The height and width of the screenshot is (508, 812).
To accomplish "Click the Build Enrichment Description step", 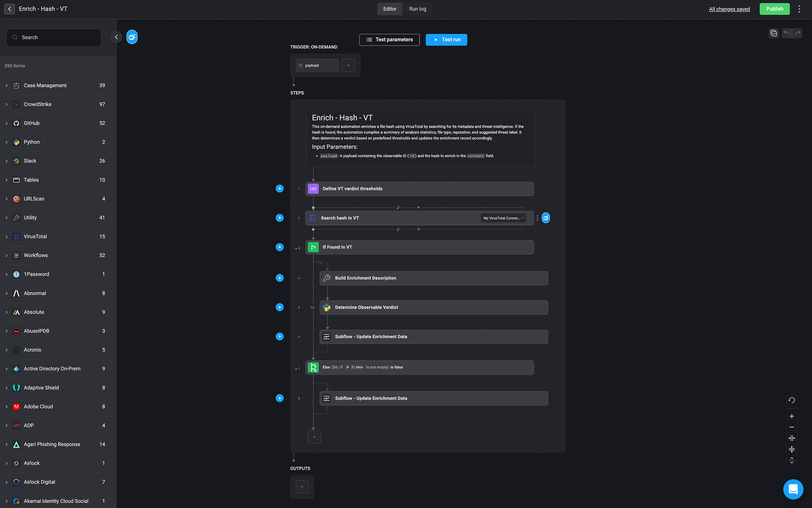I will pos(434,278).
